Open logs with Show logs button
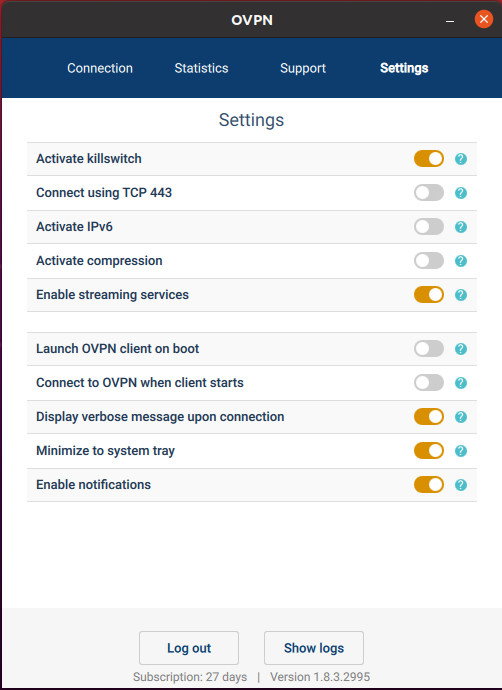This screenshot has height=690, width=502. click(314, 648)
